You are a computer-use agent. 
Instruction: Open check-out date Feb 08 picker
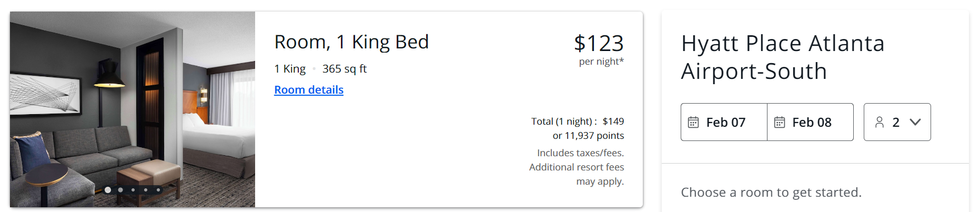pyautogui.click(x=812, y=123)
